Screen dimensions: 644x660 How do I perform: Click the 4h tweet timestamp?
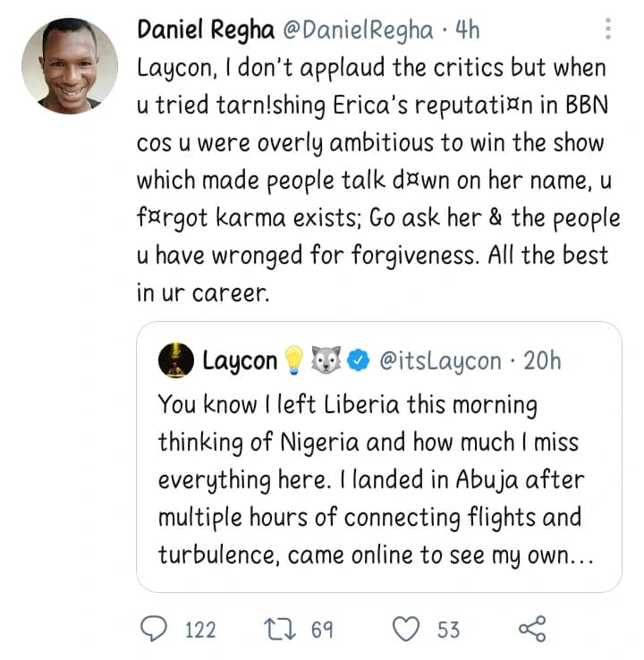[468, 30]
